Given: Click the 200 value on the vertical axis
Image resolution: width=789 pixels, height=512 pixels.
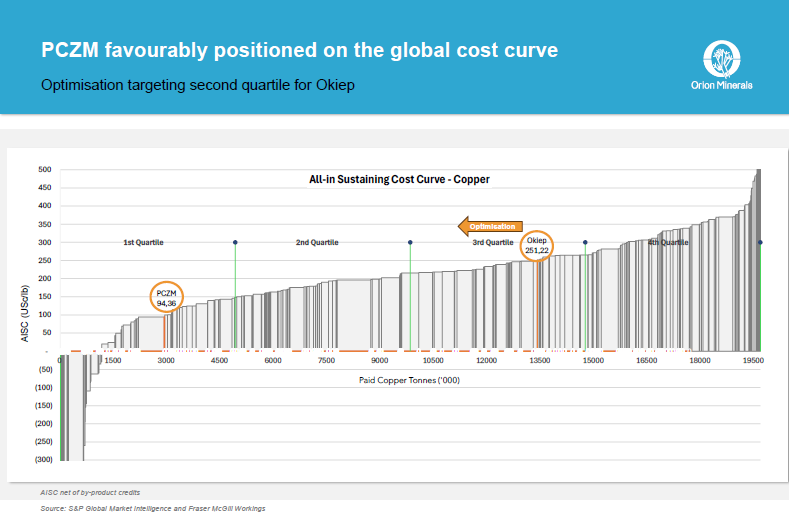Looking at the screenshot, I should 45,279.
